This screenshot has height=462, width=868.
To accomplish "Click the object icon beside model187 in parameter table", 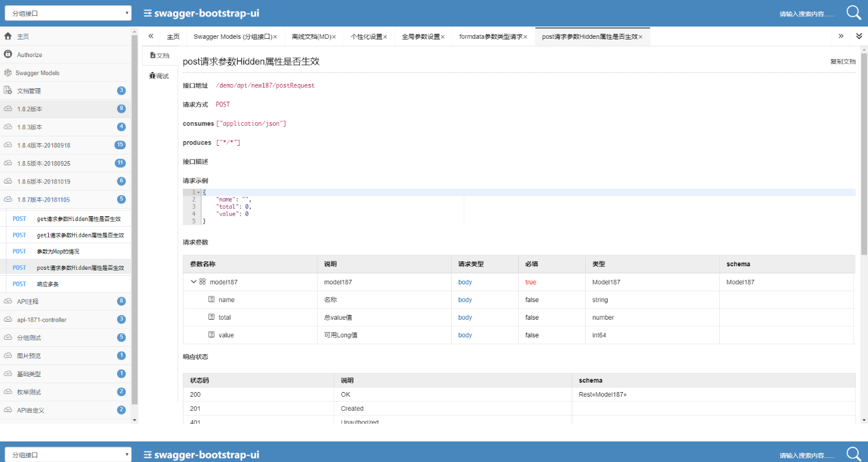I will pyautogui.click(x=202, y=282).
